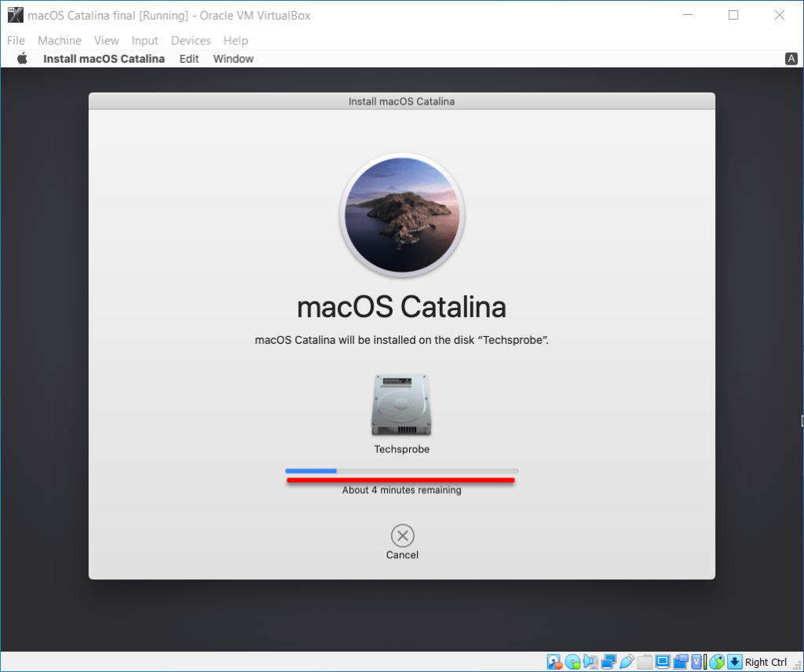This screenshot has height=672, width=804.
Task: Open the Apple menu
Action: click(22, 58)
